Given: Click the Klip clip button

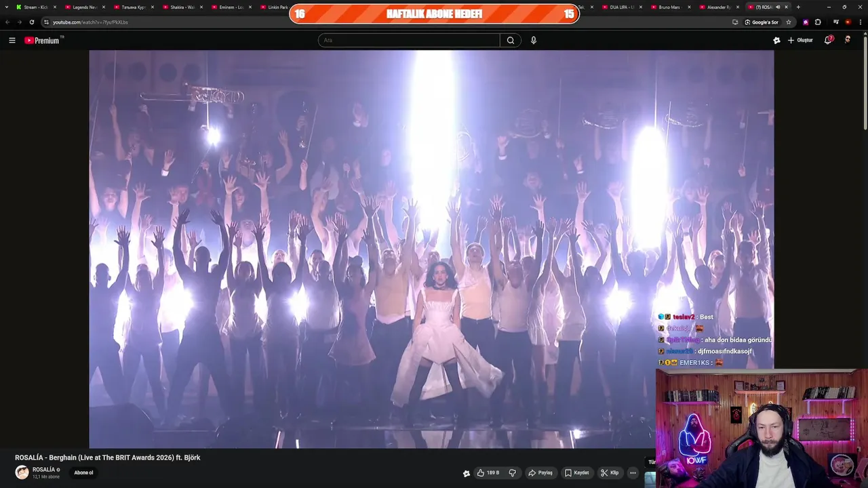Looking at the screenshot, I should (x=610, y=473).
